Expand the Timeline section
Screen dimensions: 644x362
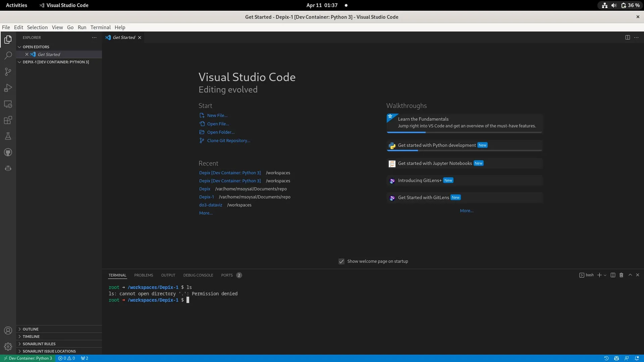tap(31, 337)
